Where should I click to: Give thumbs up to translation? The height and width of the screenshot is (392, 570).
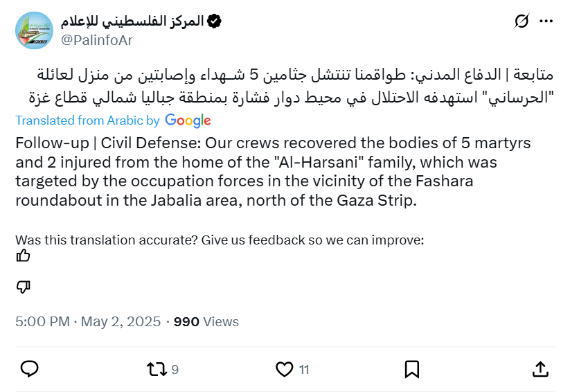pos(24,256)
